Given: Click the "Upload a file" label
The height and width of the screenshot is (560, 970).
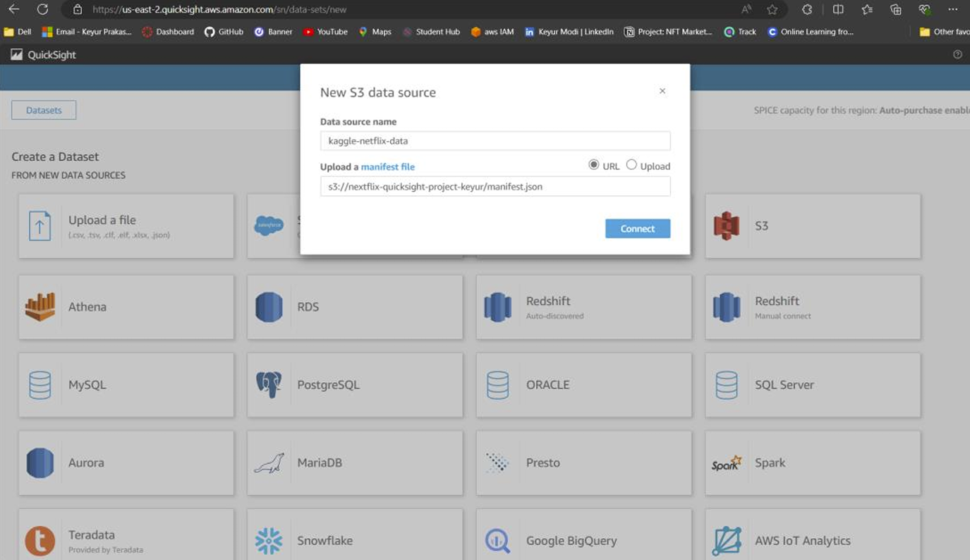Looking at the screenshot, I should click(102, 220).
